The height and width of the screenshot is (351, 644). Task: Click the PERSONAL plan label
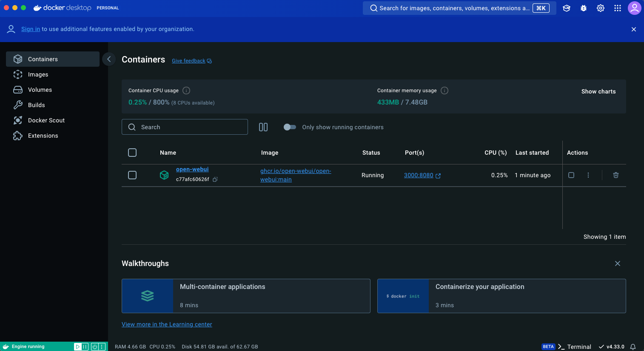[108, 8]
